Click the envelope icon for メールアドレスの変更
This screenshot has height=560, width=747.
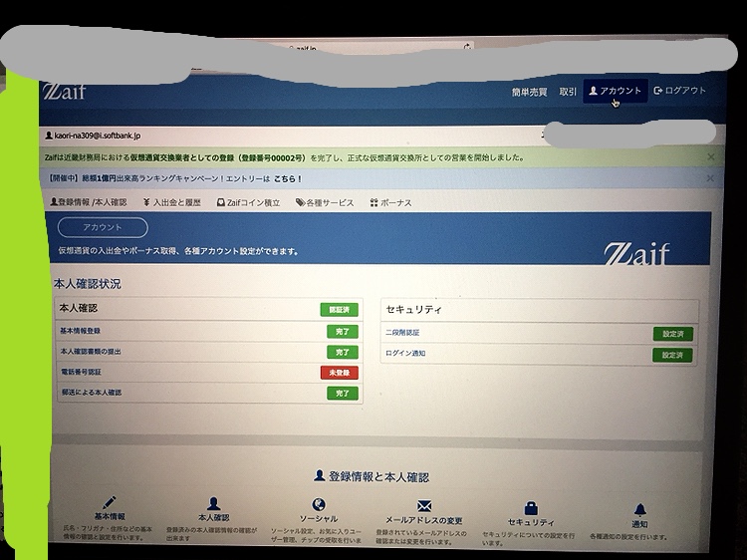(424, 506)
